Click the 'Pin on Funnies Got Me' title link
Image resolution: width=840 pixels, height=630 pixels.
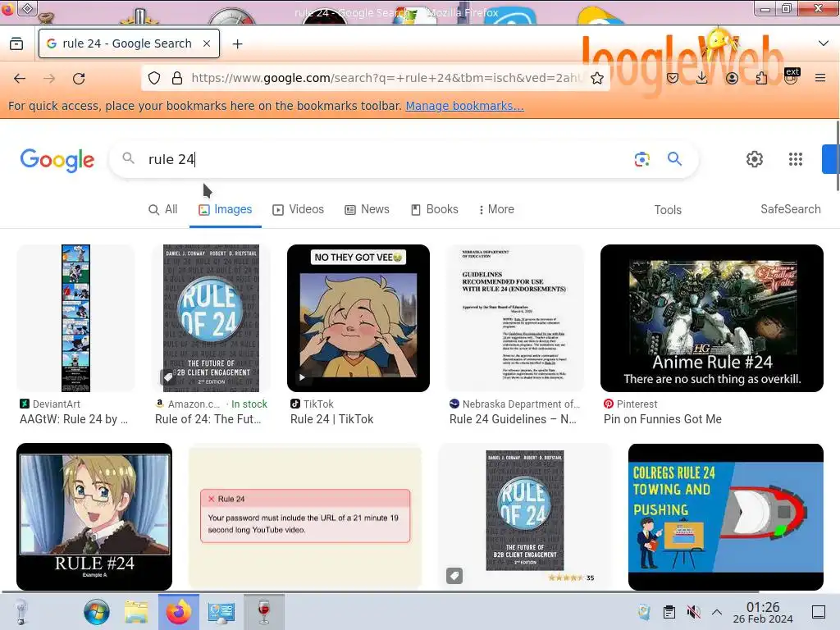click(663, 419)
